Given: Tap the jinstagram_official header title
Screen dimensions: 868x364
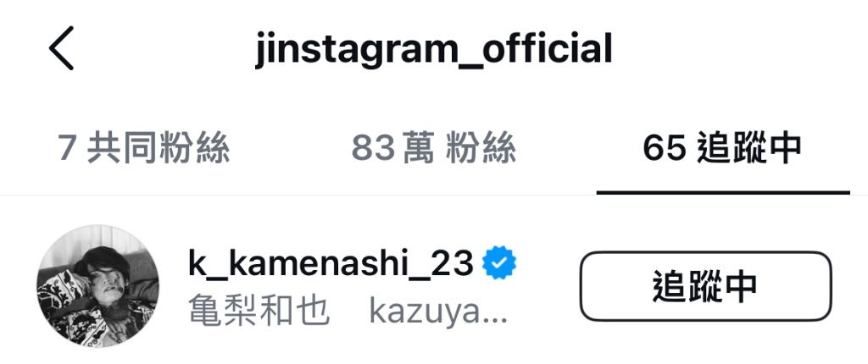Looking at the screenshot, I should (x=434, y=49).
